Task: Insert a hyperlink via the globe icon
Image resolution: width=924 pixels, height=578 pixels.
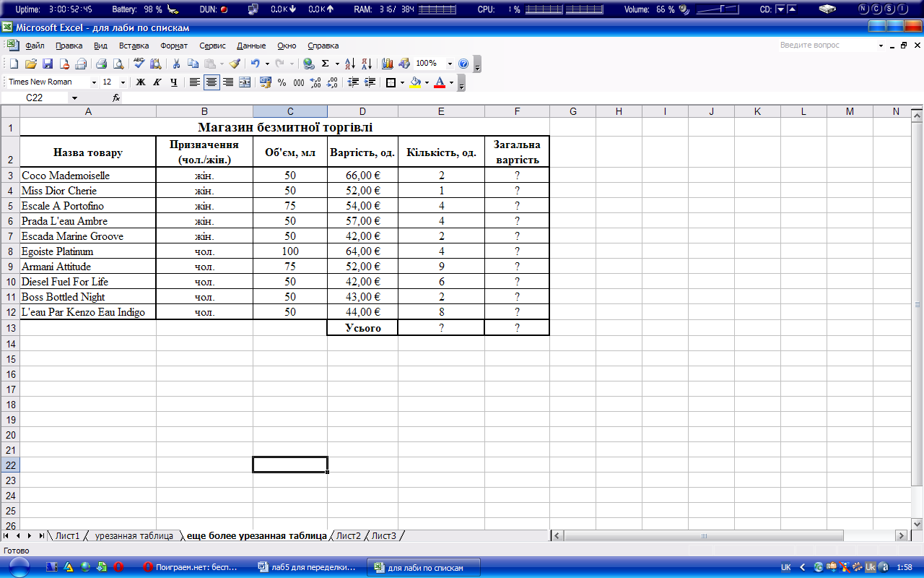Action: tap(309, 64)
